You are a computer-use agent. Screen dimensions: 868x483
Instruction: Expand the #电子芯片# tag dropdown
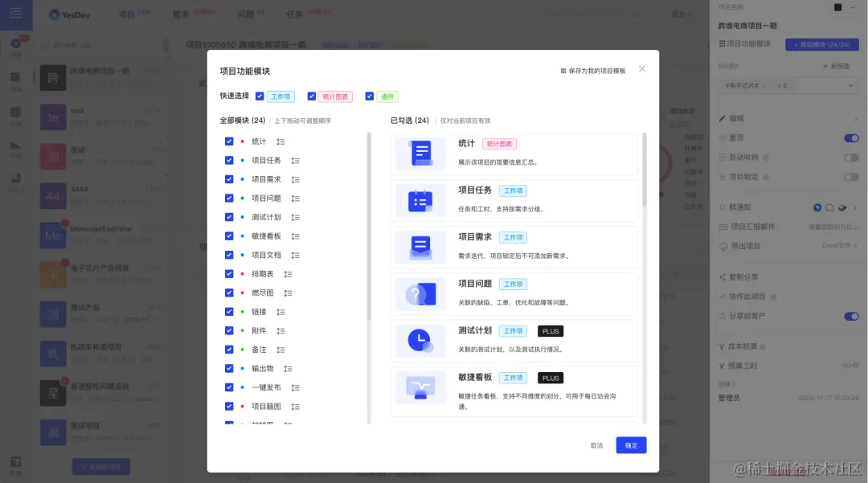tap(853, 86)
